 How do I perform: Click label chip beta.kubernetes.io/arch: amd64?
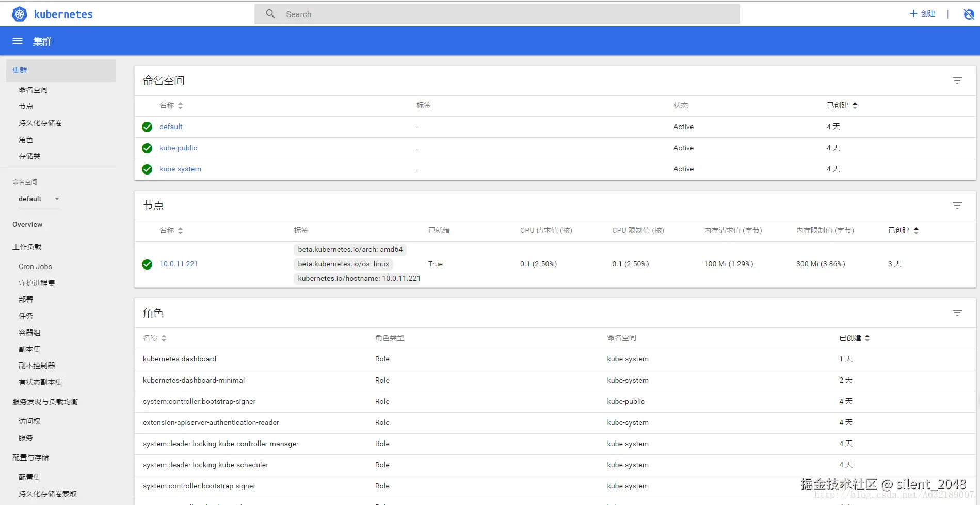[350, 249]
